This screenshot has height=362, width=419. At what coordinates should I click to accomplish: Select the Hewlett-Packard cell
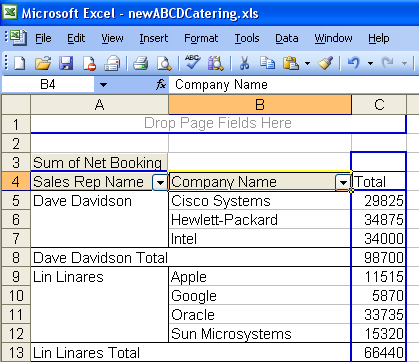pyautogui.click(x=260, y=219)
